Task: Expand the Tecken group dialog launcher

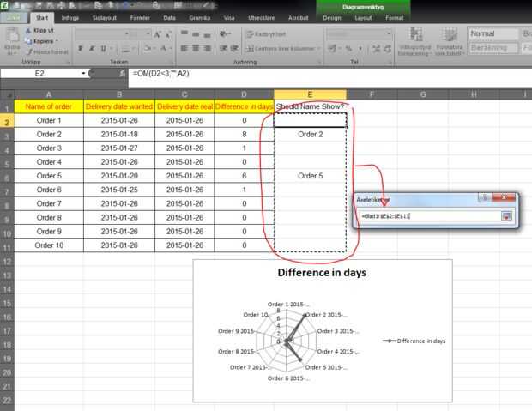Action: [172, 63]
